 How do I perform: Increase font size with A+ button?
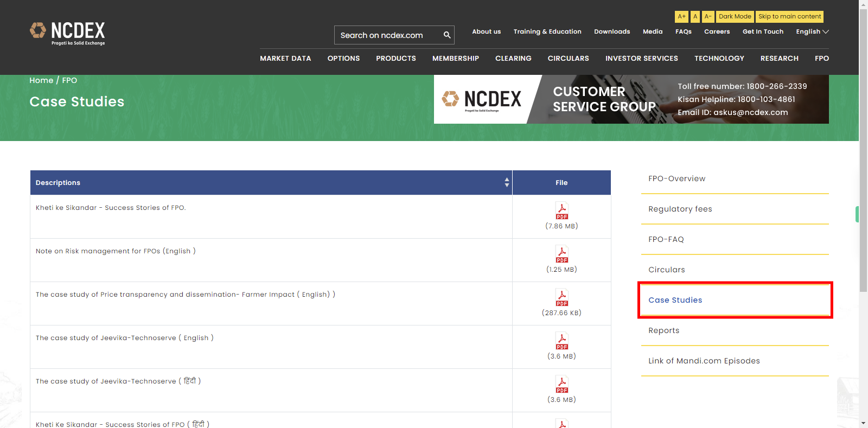[681, 17]
